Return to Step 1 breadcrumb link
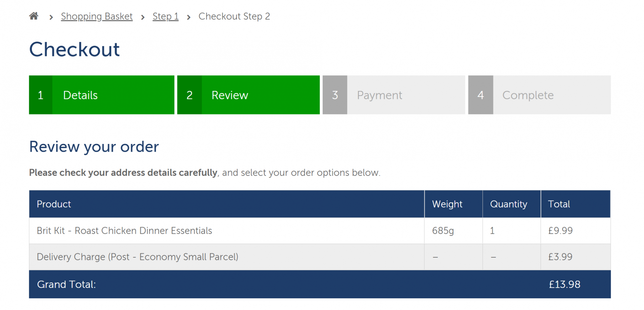The width and height of the screenshot is (644, 310). [x=165, y=16]
